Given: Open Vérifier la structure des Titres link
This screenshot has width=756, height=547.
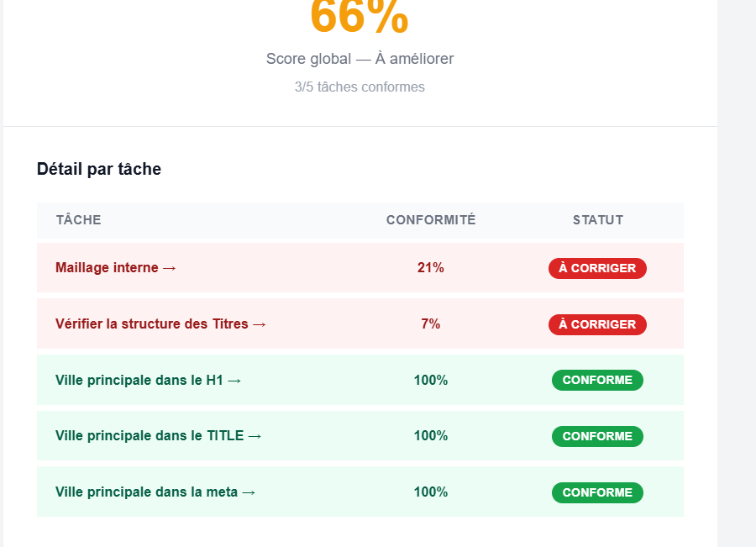Looking at the screenshot, I should [x=160, y=323].
